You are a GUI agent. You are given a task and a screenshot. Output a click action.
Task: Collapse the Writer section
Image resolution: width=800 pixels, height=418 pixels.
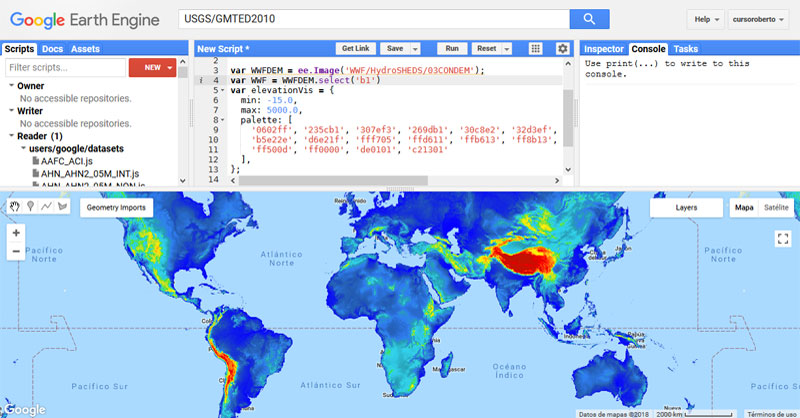click(x=11, y=110)
